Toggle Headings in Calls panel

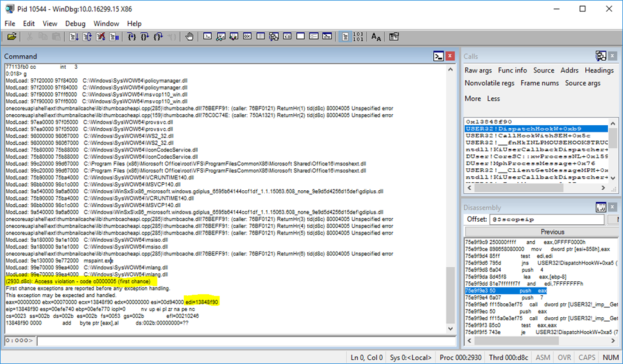tap(599, 70)
